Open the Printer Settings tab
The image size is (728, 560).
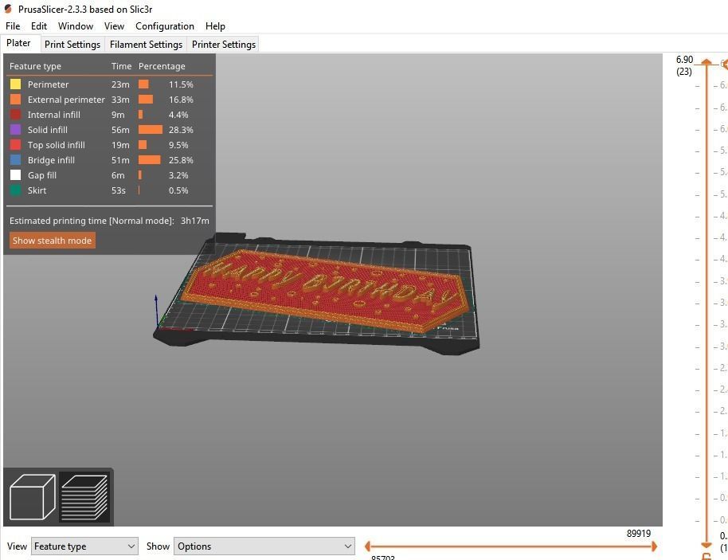224,44
